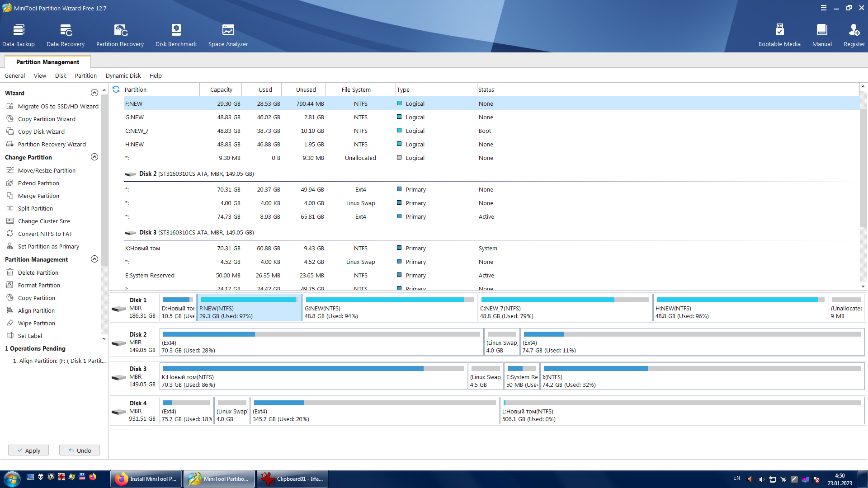
Task: Open the hamburger menu in title bar
Action: tap(824, 8)
